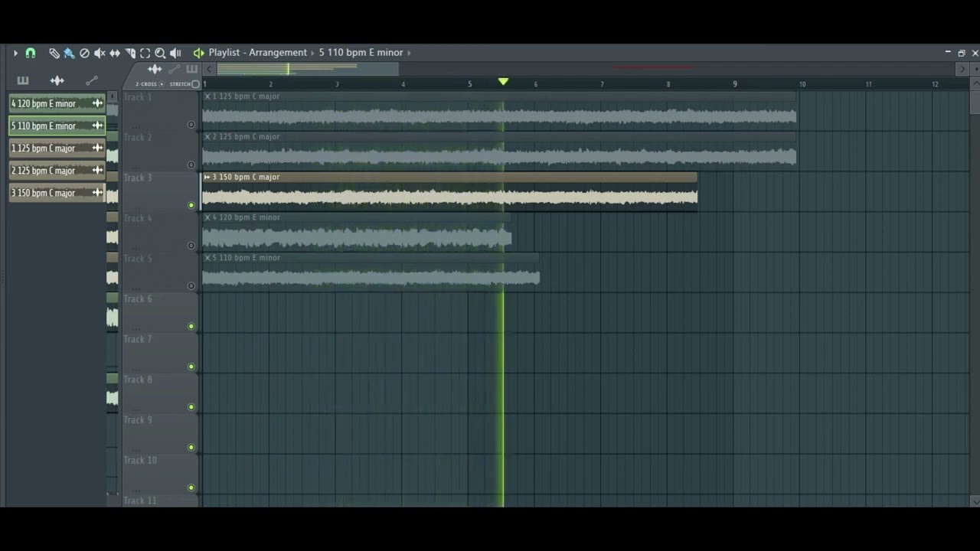This screenshot has width=980, height=551.
Task: Click waveform icon on 2 125 bpm C major item
Action: [97, 170]
